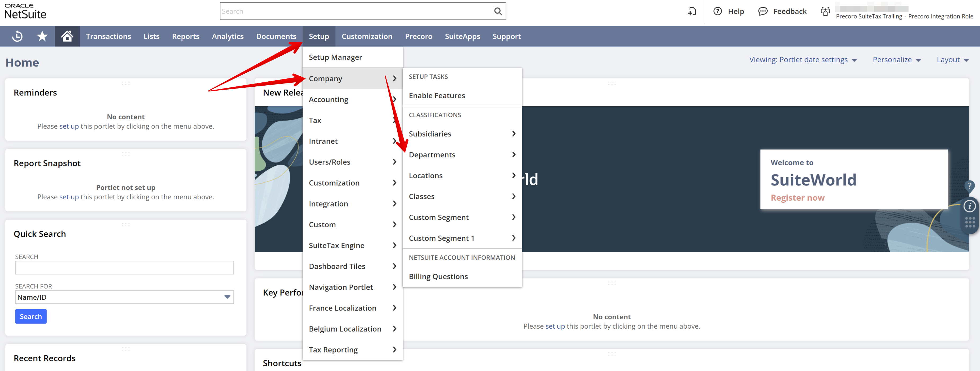The image size is (980, 371).
Task: Expand Users/Roles submenu arrow
Action: point(394,162)
